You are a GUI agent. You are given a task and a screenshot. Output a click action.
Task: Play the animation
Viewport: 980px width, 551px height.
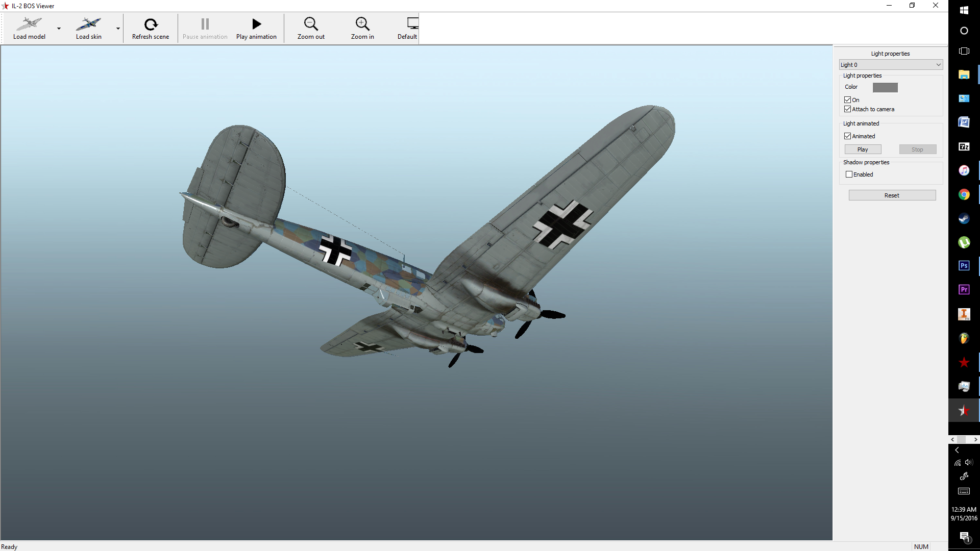tap(256, 29)
